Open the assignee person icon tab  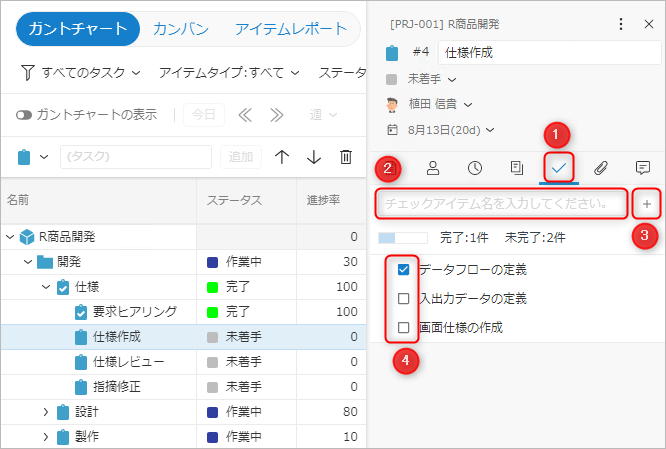pyautogui.click(x=433, y=167)
